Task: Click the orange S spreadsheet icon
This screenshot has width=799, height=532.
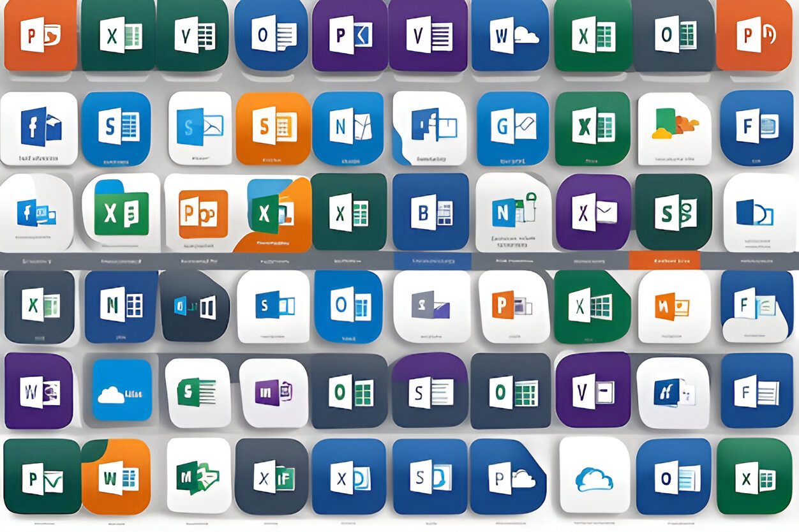Action: point(273,128)
